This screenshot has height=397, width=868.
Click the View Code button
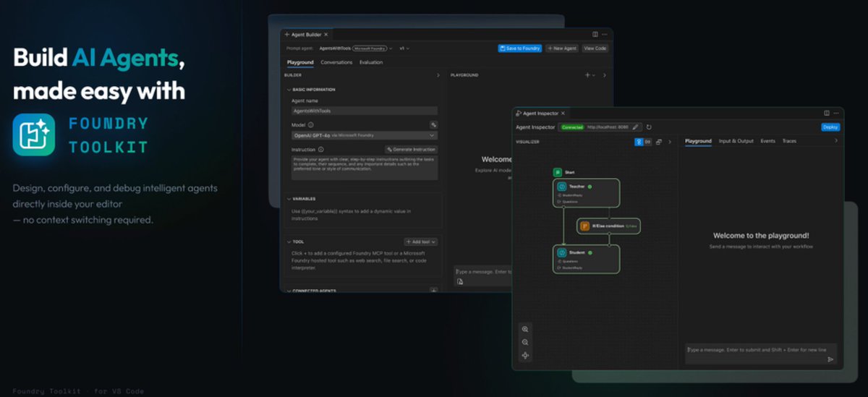[x=595, y=48]
